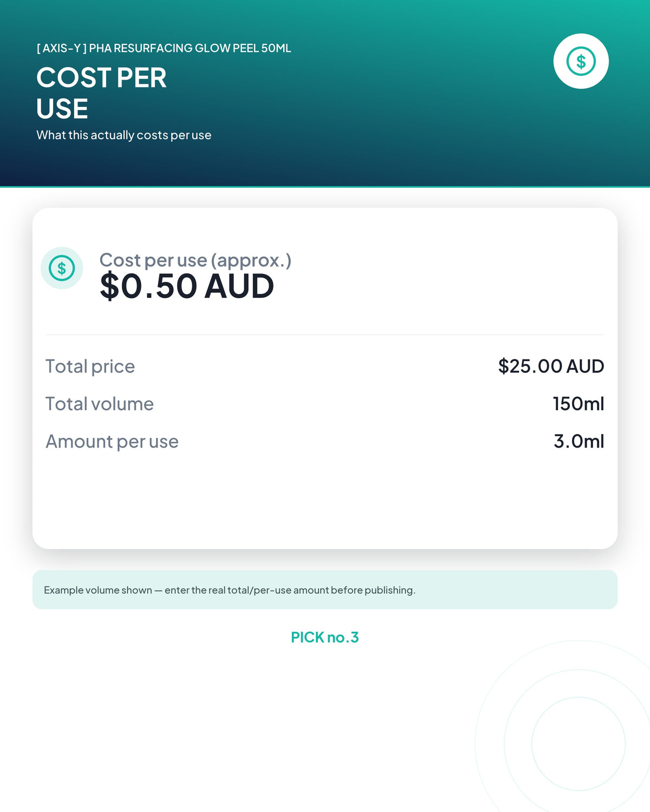Select the AXIS-Y PHA Resurfacing Glow Peel product title

coord(164,48)
